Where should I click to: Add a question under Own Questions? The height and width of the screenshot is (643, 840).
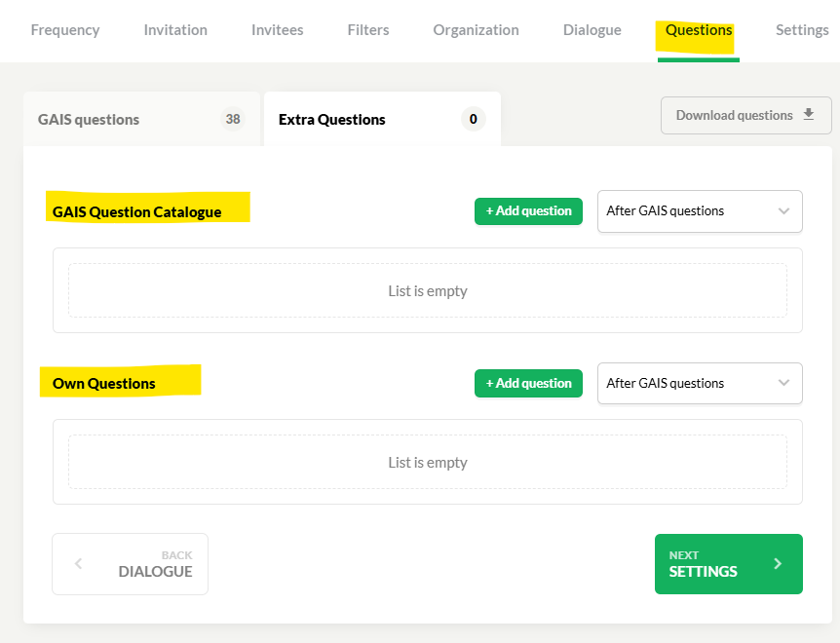pyautogui.click(x=528, y=383)
